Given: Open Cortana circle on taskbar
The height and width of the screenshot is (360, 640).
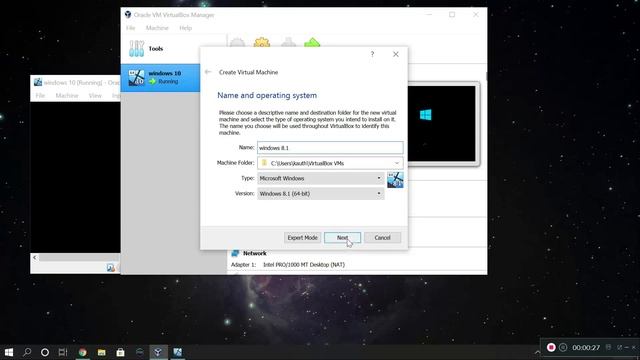Looking at the screenshot, I should coord(45,352).
